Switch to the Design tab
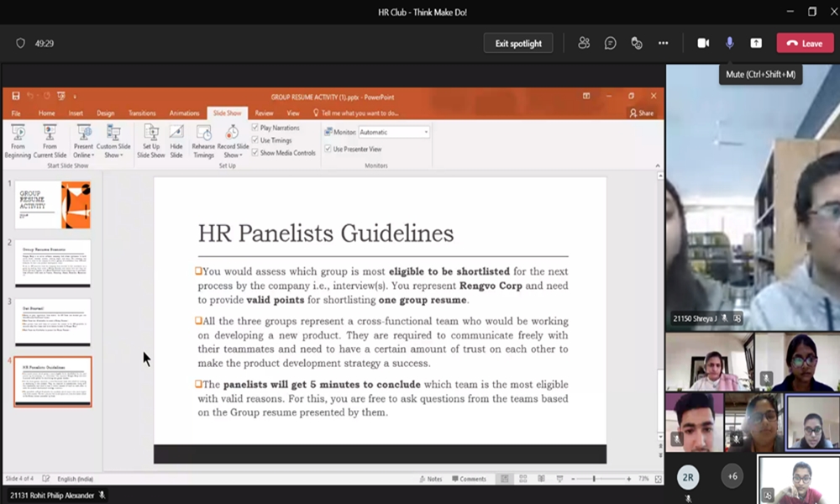 106,113
